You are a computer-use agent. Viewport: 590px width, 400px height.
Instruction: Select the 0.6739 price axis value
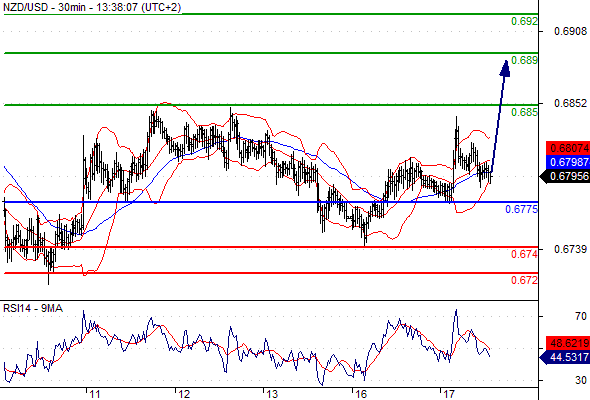point(570,249)
